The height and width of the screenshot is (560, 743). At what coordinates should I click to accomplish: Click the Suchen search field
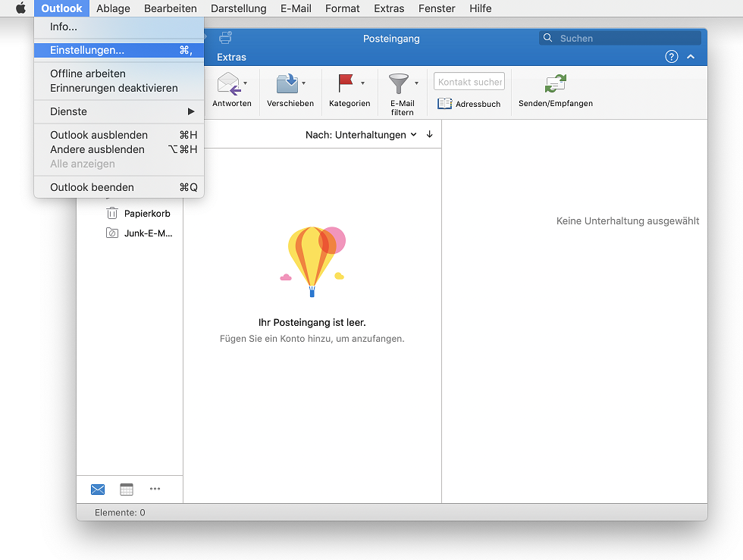[620, 38]
